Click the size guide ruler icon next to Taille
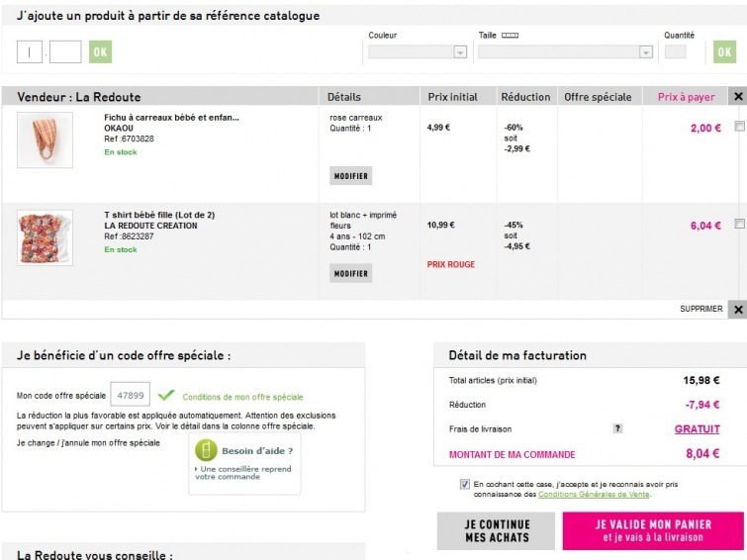The image size is (747, 560). 511,35
